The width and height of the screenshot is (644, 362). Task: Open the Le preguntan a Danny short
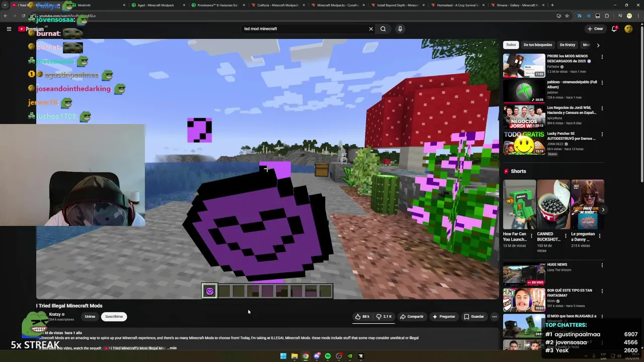pyautogui.click(x=588, y=204)
